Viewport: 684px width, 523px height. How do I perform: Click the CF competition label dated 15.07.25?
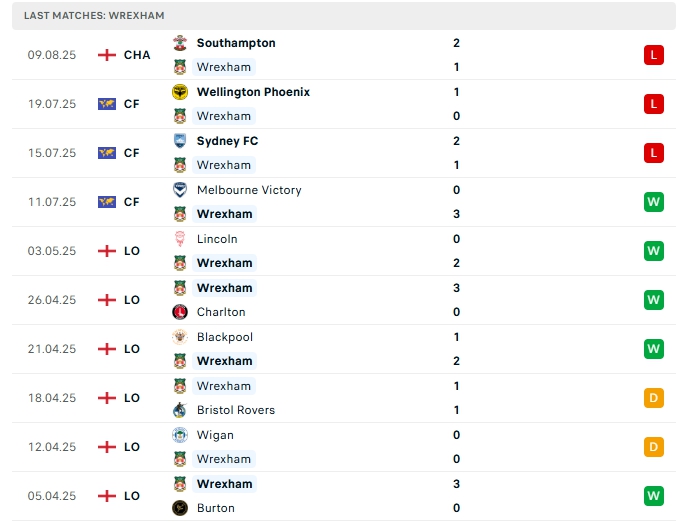131,153
